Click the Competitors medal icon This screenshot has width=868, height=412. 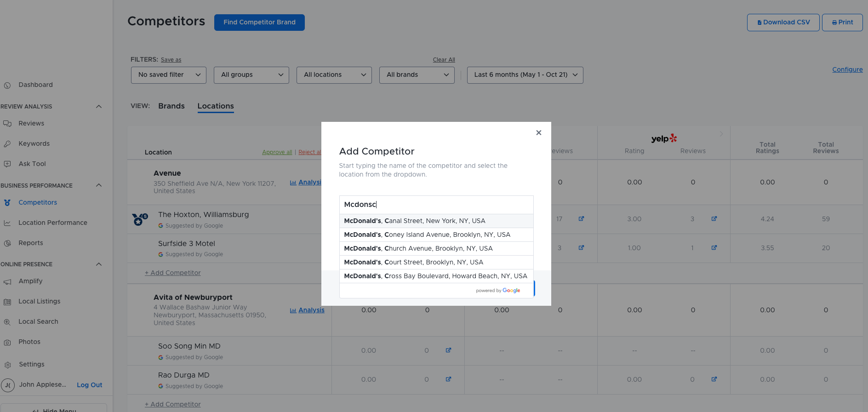7,203
